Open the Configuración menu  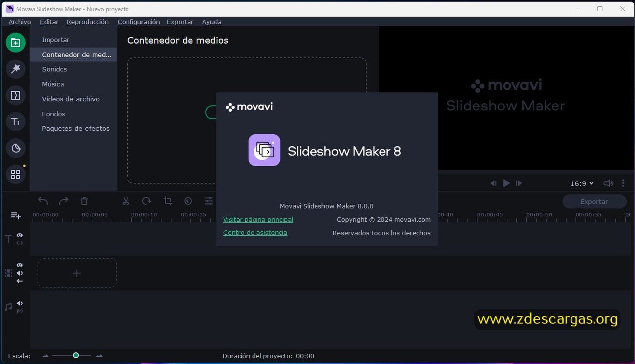coord(139,22)
